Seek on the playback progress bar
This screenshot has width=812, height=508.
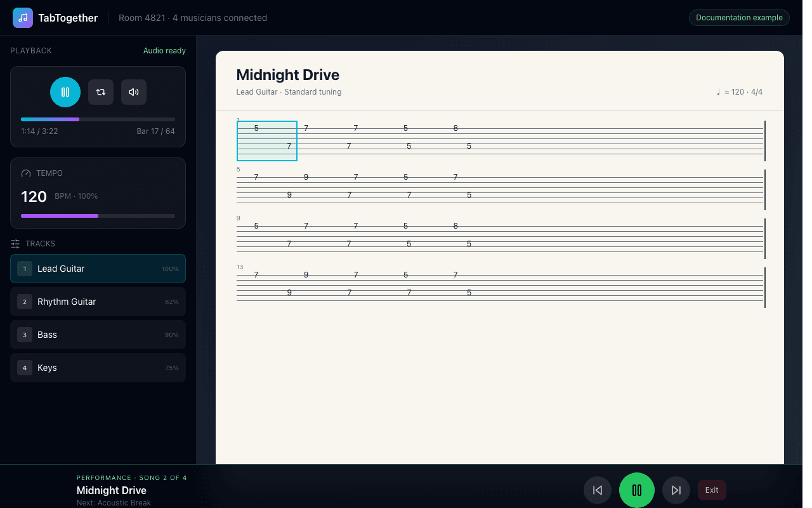pyautogui.click(x=98, y=119)
